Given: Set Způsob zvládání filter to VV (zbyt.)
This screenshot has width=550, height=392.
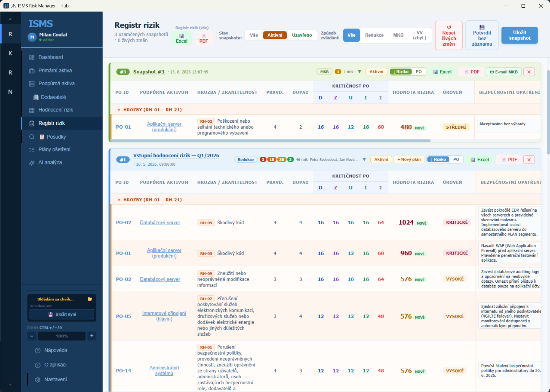Looking at the screenshot, I should (x=420, y=35).
